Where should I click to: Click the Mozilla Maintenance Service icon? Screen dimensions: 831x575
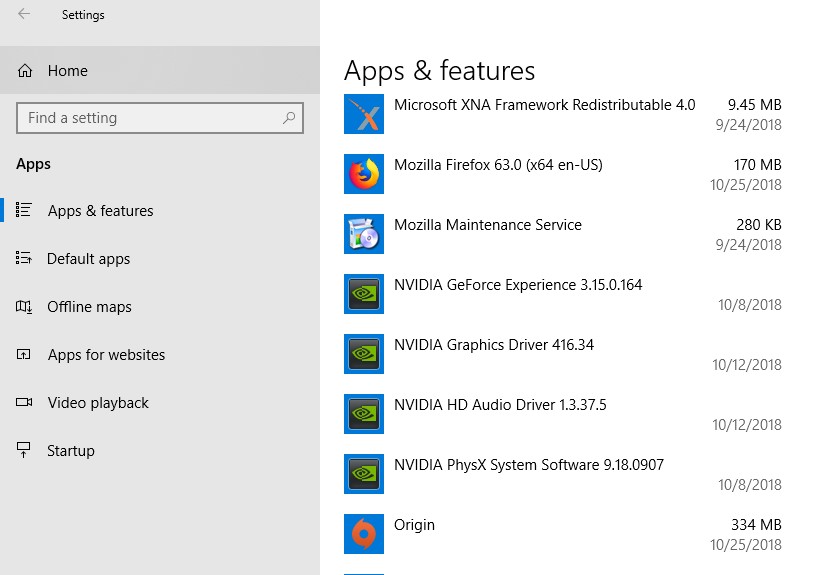click(364, 234)
